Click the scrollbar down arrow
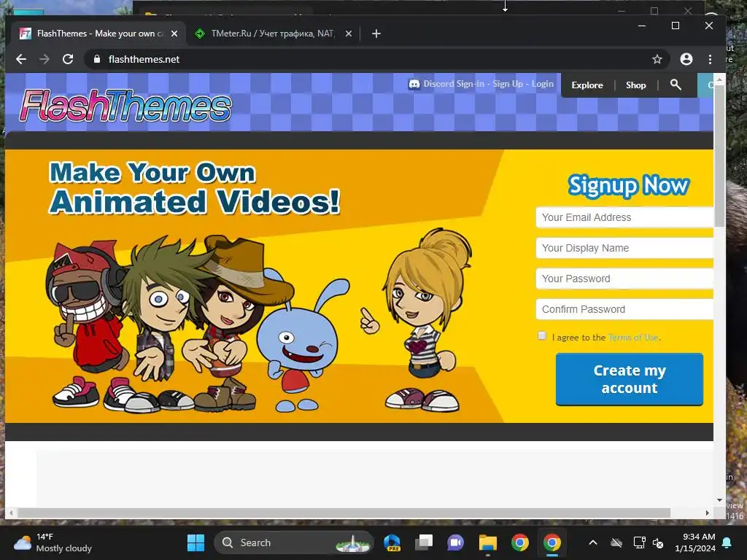 click(x=720, y=500)
